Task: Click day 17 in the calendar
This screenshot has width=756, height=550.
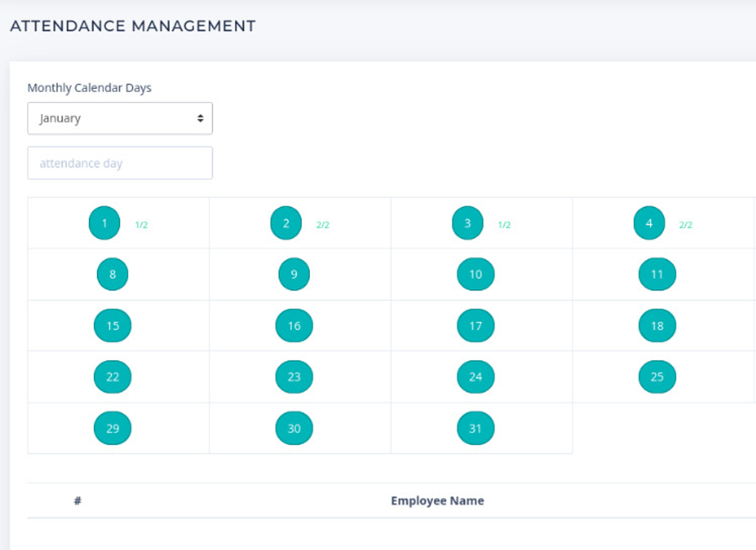Action: coord(475,326)
